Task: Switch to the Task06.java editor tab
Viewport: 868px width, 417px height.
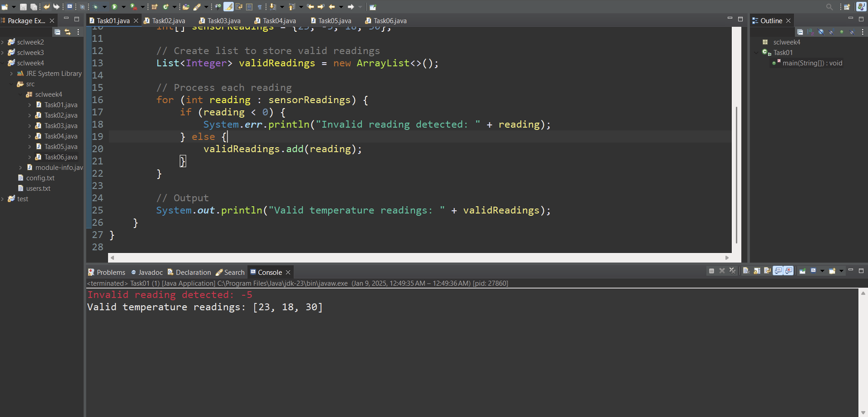Action: (x=386, y=20)
